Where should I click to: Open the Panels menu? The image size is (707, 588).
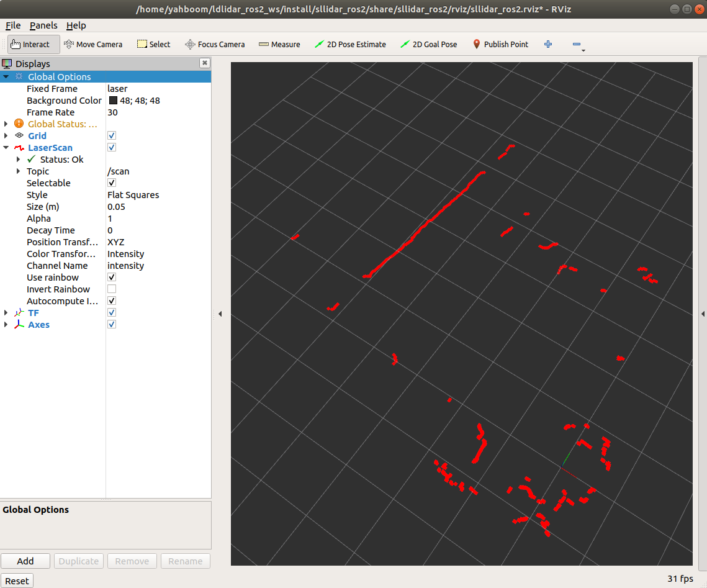43,25
